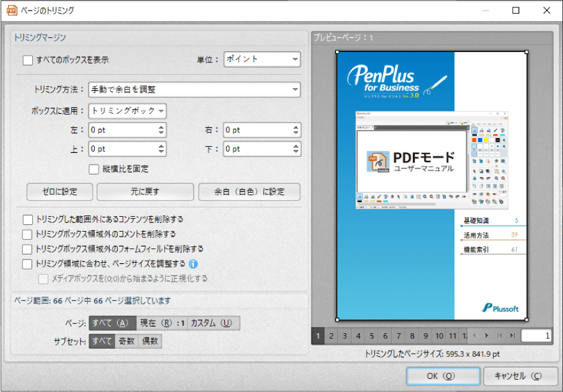This screenshot has height=392, width=563.
Task: Select preview page tab 4
Action: (358, 336)
